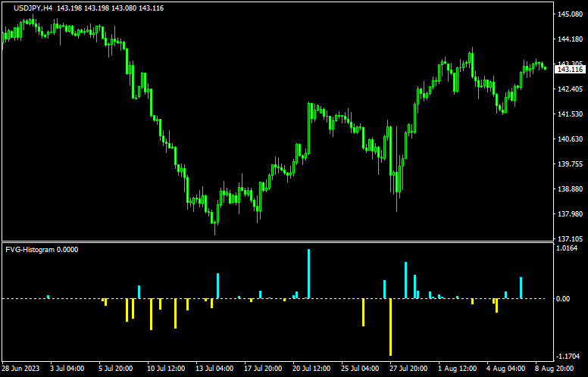588x377 pixels.
Task: Click the FVG-Histogram 0.0000 indicator label
Action: pos(42,250)
